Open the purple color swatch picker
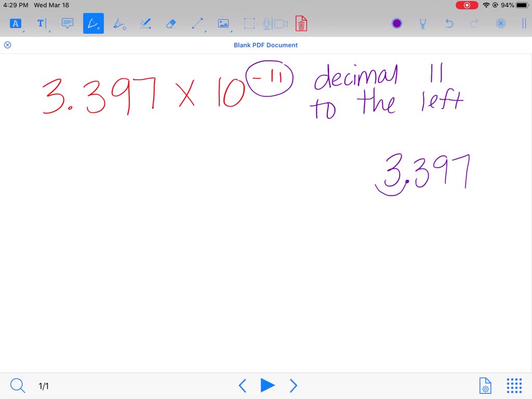This screenshot has height=399, width=532. click(x=396, y=23)
